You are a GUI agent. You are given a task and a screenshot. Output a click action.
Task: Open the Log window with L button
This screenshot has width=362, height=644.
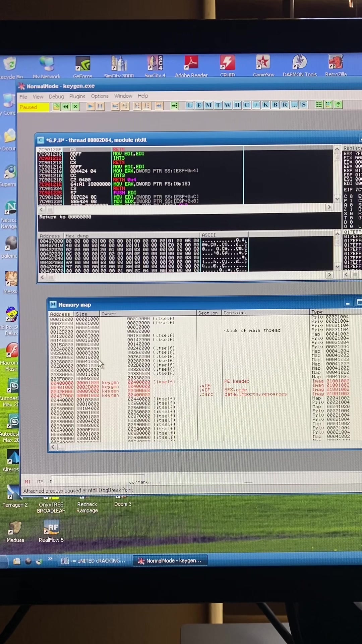pyautogui.click(x=189, y=105)
